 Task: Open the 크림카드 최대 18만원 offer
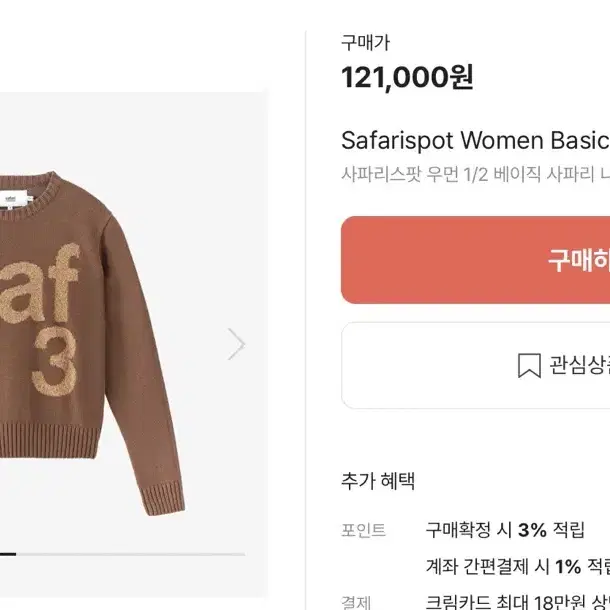[518, 602]
